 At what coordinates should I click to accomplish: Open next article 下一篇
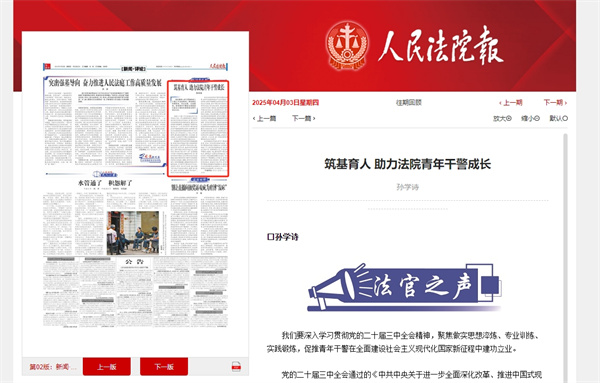pos(304,119)
